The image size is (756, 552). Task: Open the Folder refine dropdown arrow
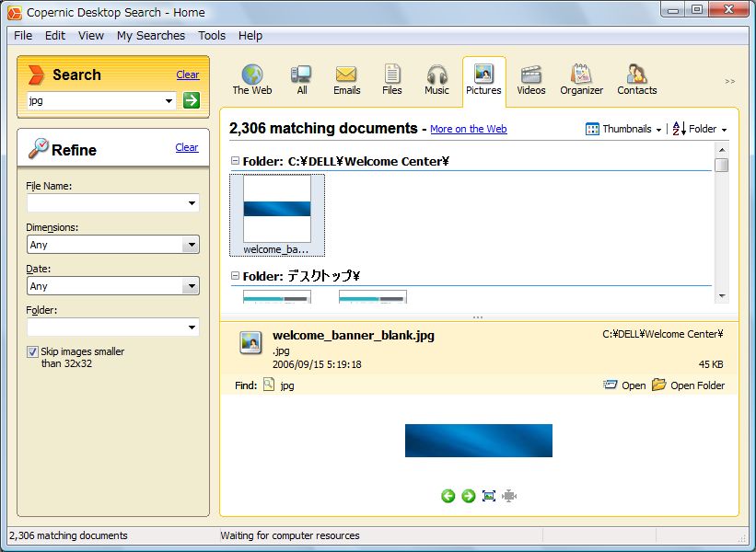click(x=192, y=328)
